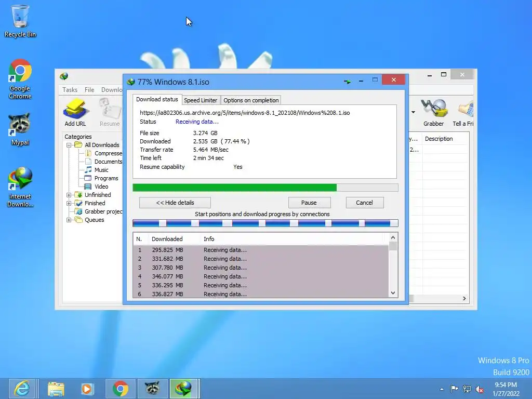Click the Downloaded column header

coord(175,239)
